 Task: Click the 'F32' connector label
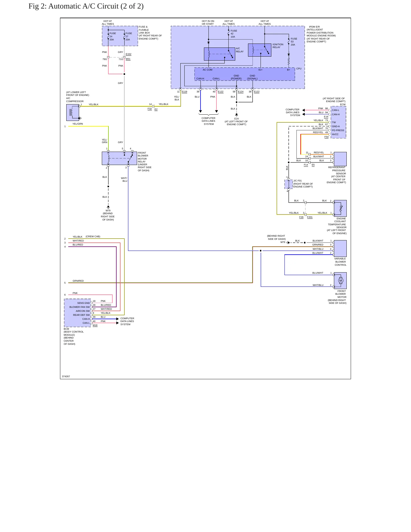[x=150, y=109]
